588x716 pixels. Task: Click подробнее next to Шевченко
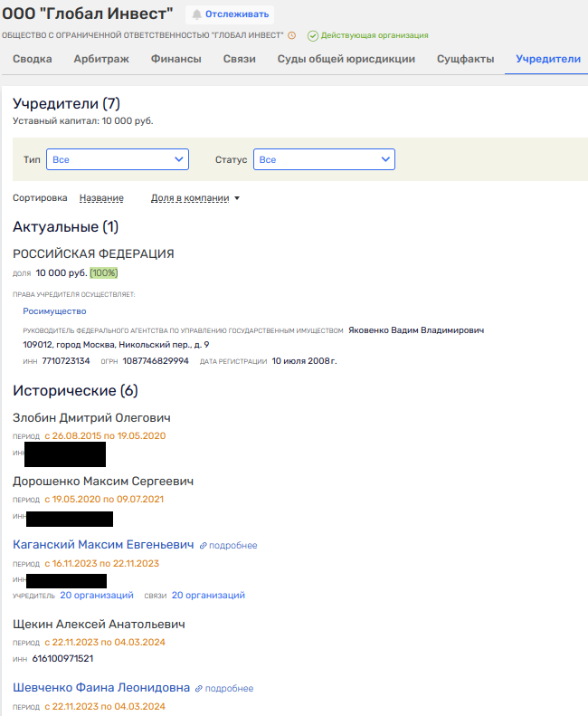(229, 689)
